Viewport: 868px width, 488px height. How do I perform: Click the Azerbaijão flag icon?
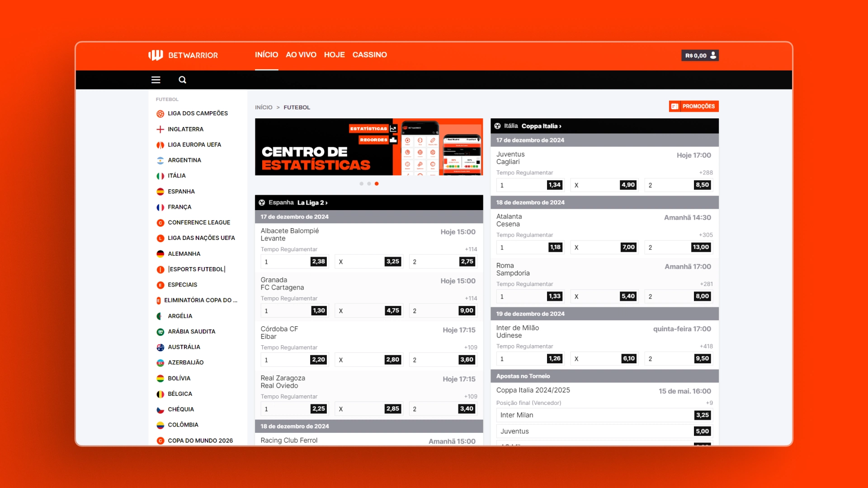tap(160, 363)
